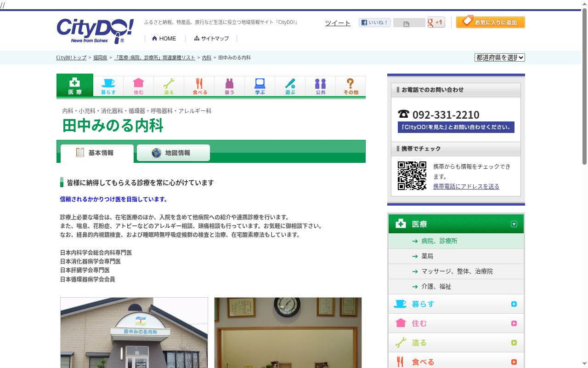This screenshot has height=368, width=588.
Task: Click the 内科 breadcrumb link
Action: coord(207,58)
